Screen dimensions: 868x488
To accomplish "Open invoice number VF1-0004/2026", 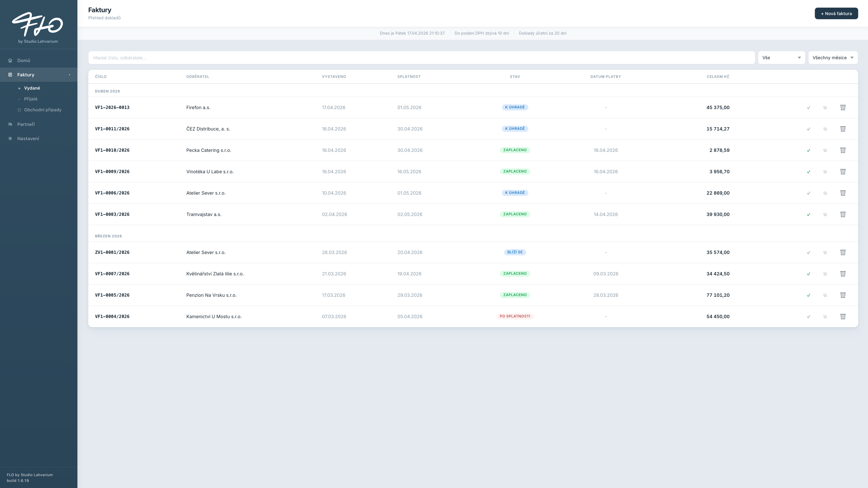I will pos(112,317).
